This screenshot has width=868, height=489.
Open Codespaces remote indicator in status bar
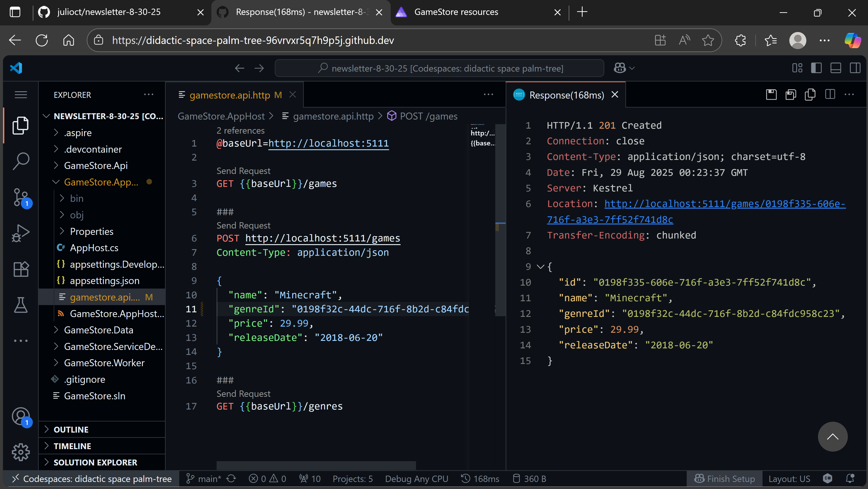coord(92,479)
